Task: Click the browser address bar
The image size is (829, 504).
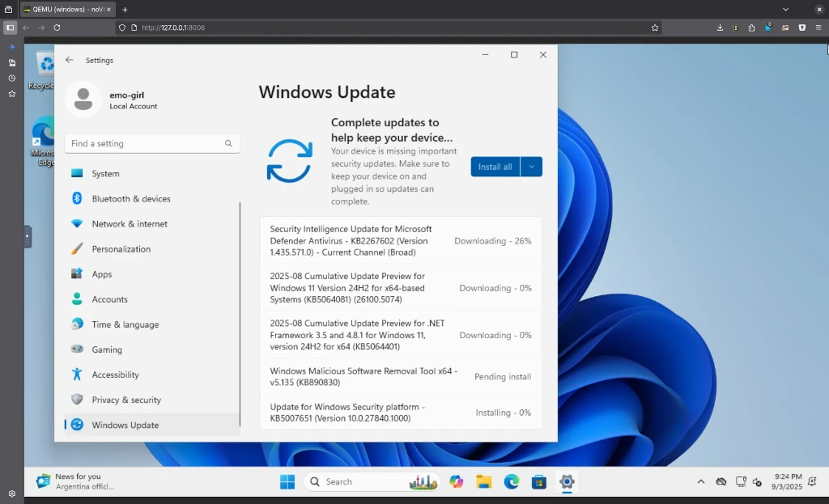Action: tap(389, 28)
